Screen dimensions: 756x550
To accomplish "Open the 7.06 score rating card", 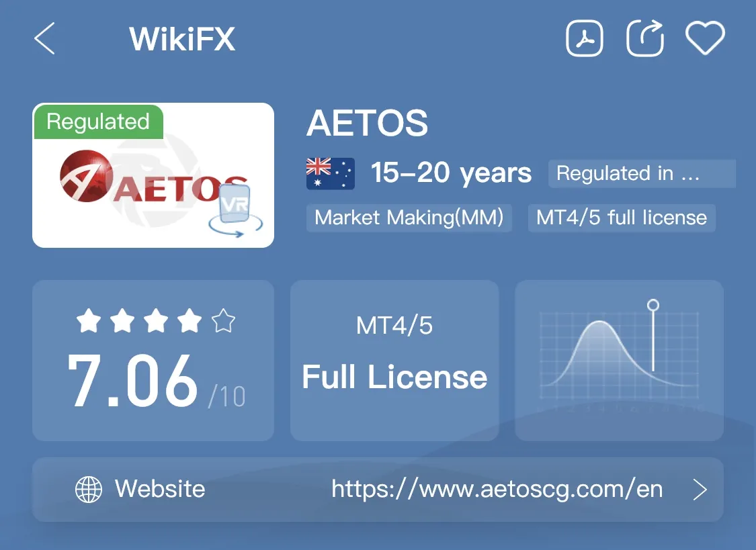I will tap(153, 360).
